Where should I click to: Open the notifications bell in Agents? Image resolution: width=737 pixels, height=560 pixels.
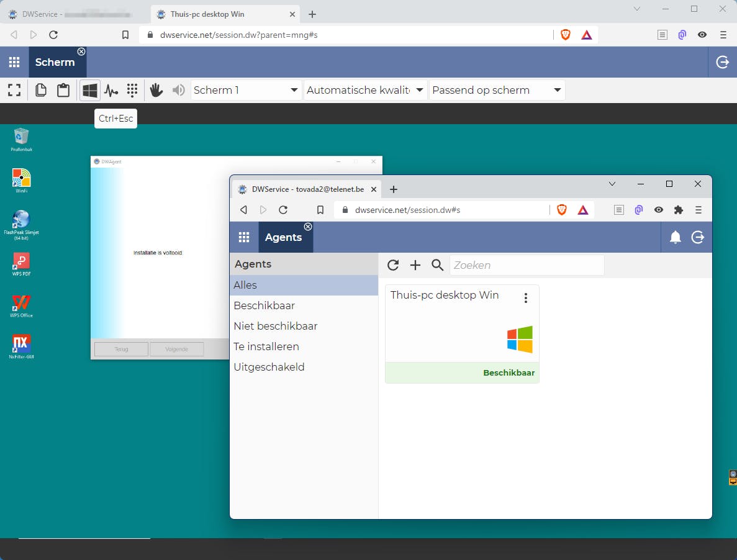coord(676,237)
